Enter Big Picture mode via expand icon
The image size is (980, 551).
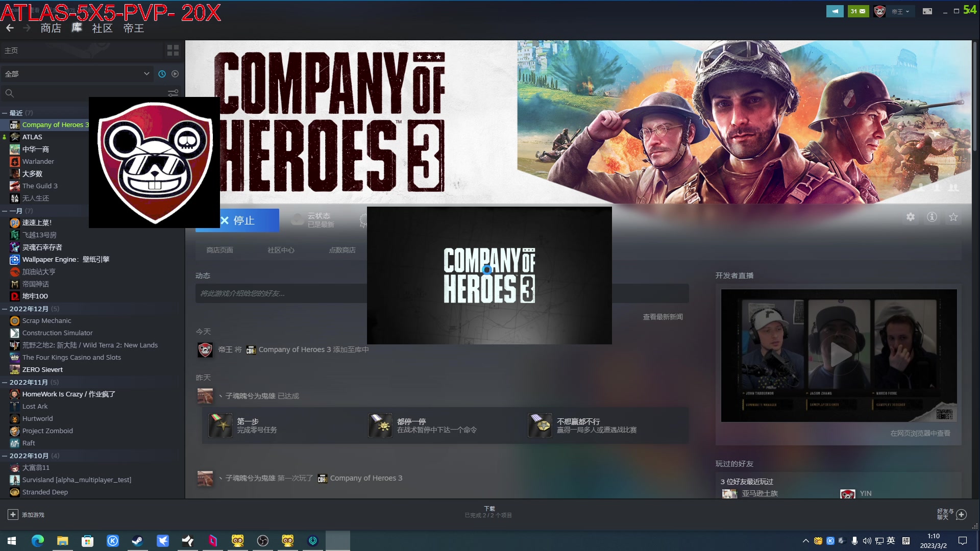point(927,11)
